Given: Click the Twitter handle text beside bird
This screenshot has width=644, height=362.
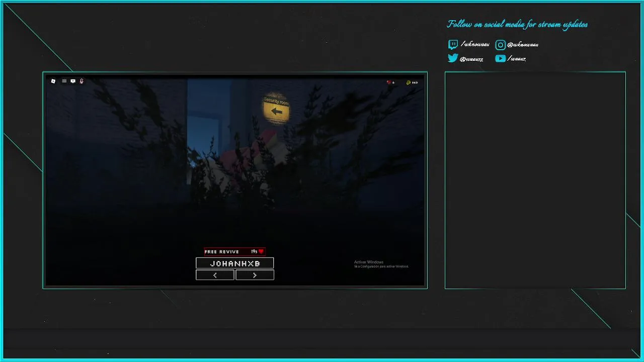Looking at the screenshot, I should pyautogui.click(x=471, y=59).
